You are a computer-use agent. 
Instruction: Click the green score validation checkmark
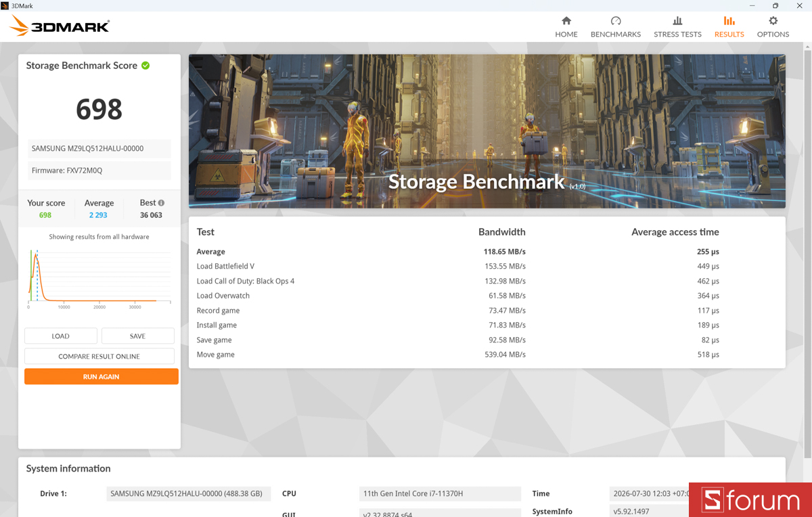coord(145,66)
